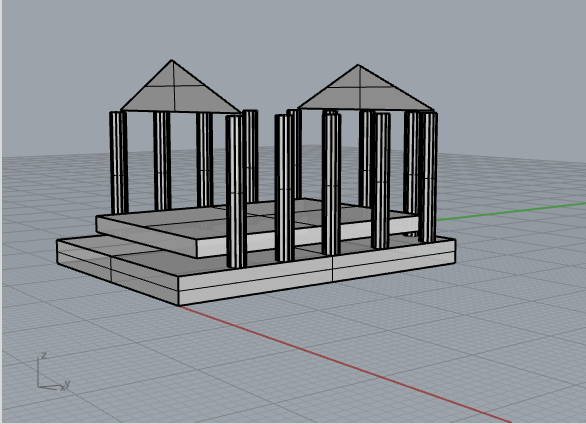Click the world axes indicator icon

tap(53, 372)
